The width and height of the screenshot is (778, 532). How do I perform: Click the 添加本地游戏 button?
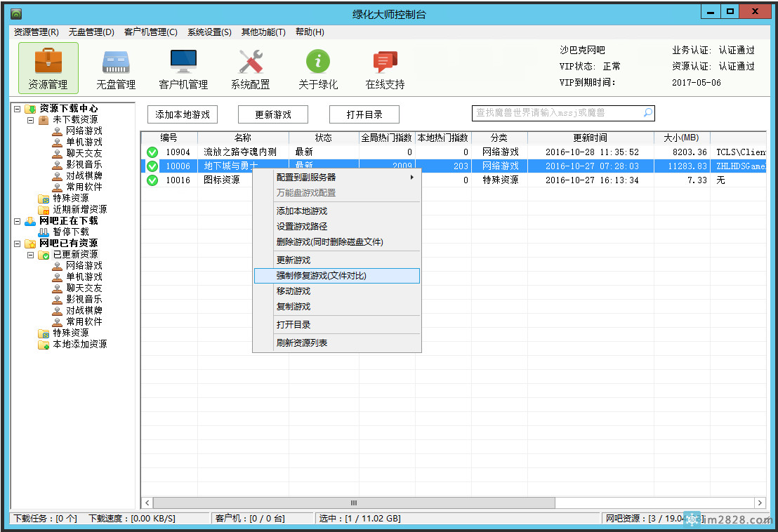(183, 114)
